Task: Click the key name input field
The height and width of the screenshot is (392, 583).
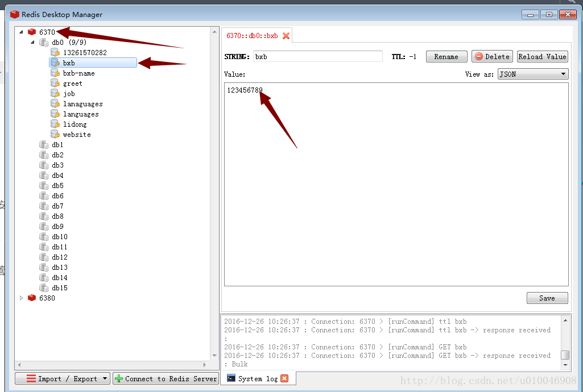Action: pyautogui.click(x=317, y=56)
